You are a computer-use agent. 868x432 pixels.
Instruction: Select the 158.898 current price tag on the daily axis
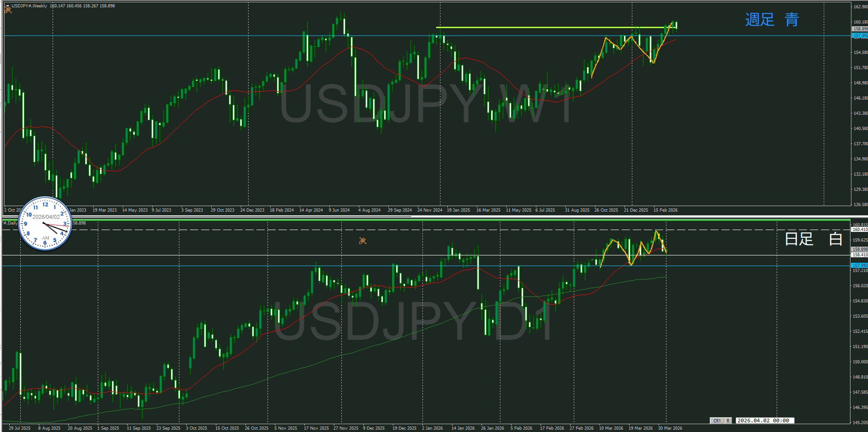coord(859,249)
